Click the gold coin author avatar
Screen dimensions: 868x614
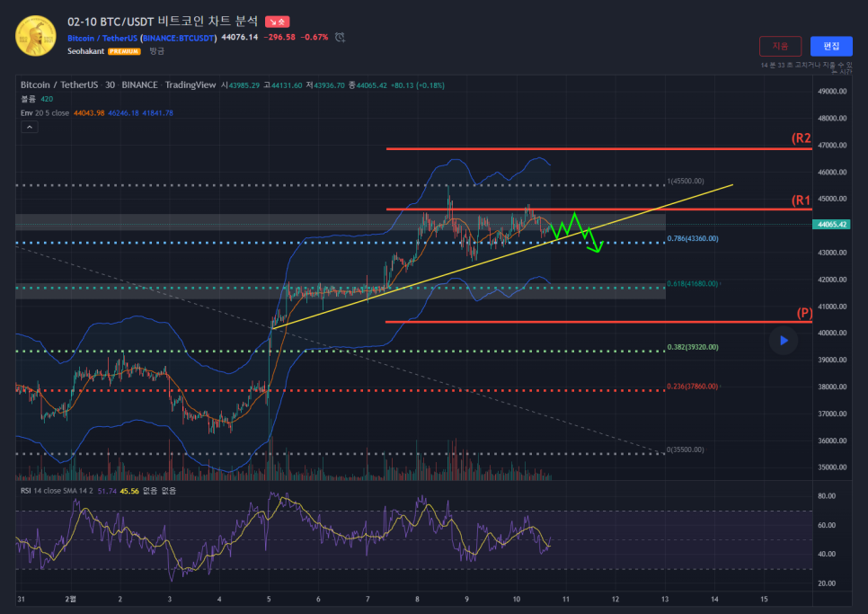[x=35, y=36]
